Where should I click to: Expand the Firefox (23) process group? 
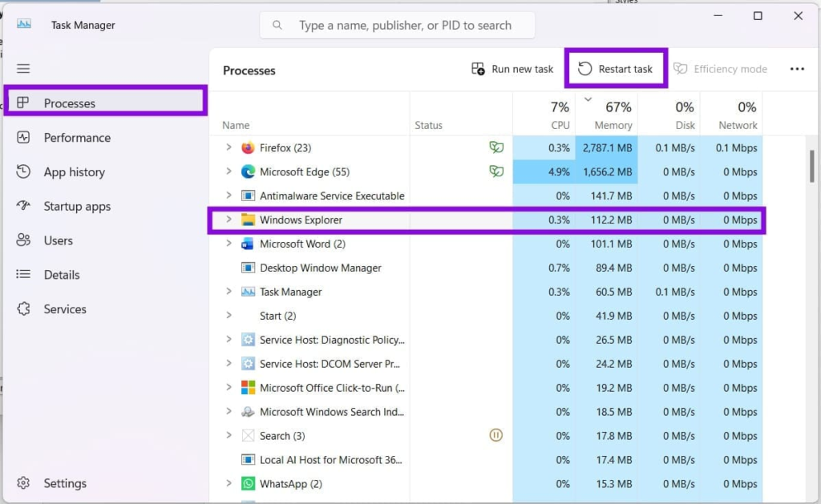tap(229, 147)
